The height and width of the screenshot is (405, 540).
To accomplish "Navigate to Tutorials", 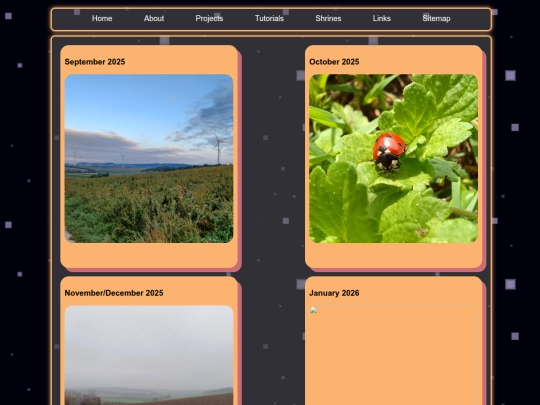I will coord(269,19).
